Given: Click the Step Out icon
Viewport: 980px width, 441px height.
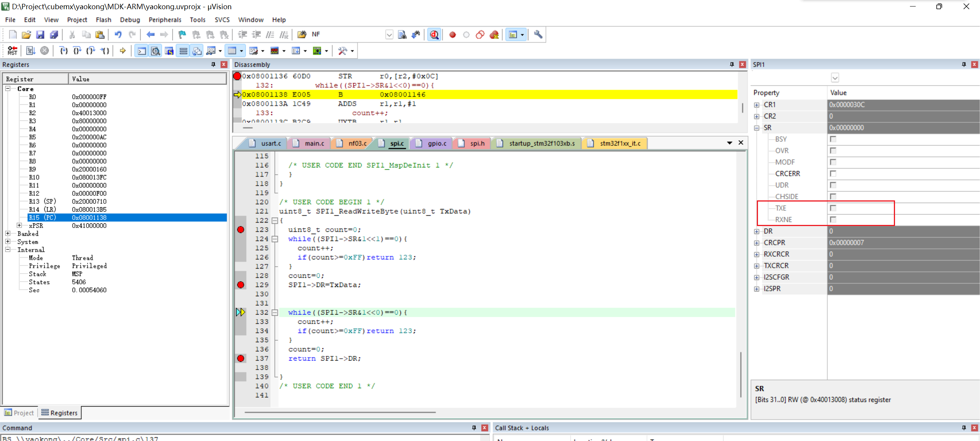Looking at the screenshot, I should tap(91, 51).
